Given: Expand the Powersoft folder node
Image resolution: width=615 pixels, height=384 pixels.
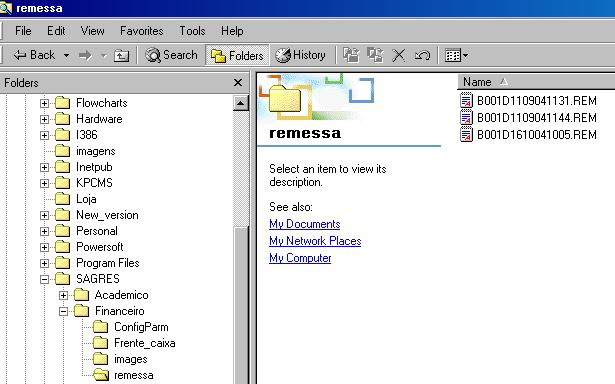Looking at the screenshot, I should pos(44,248).
